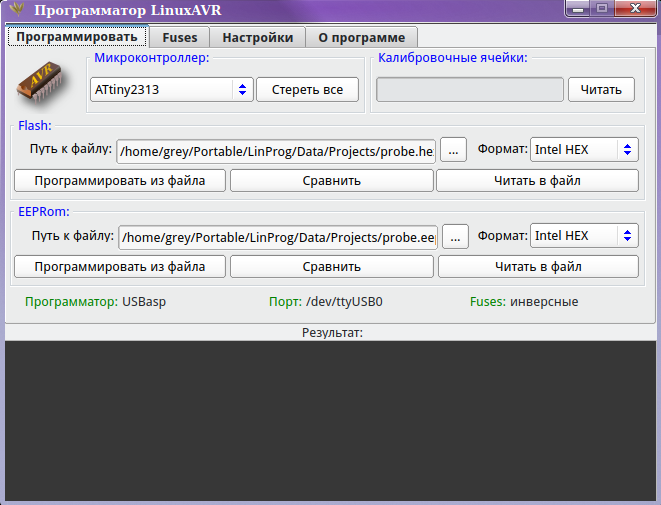Screen dimensions: 661x505
Task: Browse for the EEPRom file
Action: click(455, 236)
